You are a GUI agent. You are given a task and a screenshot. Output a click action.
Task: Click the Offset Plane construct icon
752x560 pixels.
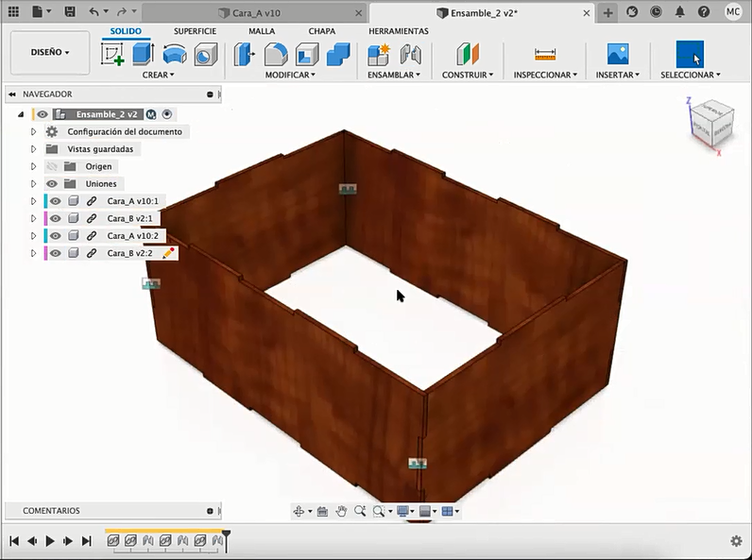tap(467, 54)
